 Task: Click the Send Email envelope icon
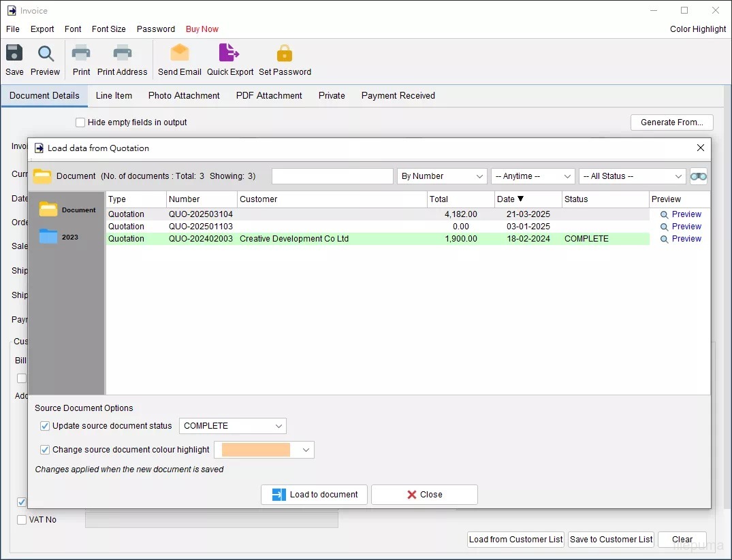coord(180,54)
